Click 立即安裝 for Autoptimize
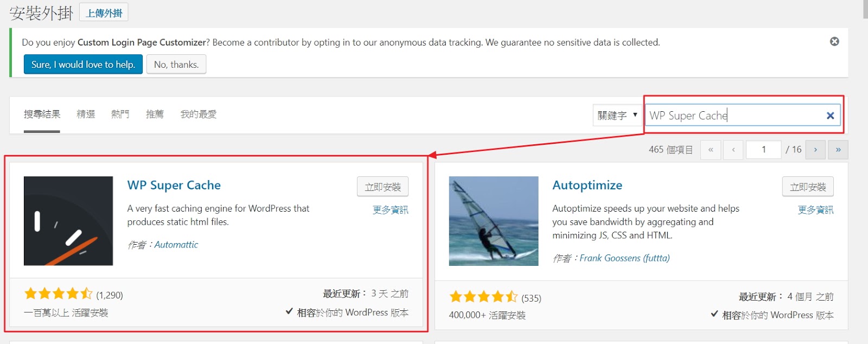 coord(808,187)
